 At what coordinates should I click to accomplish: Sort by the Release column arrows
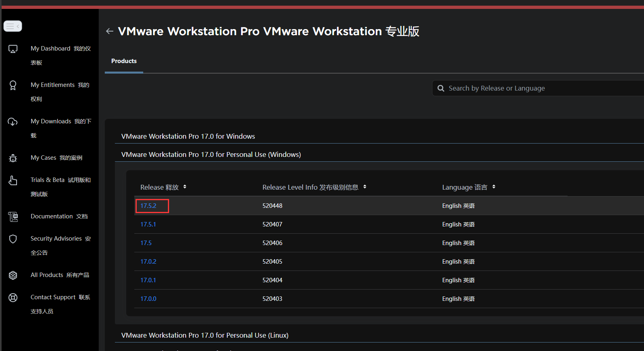pos(185,187)
